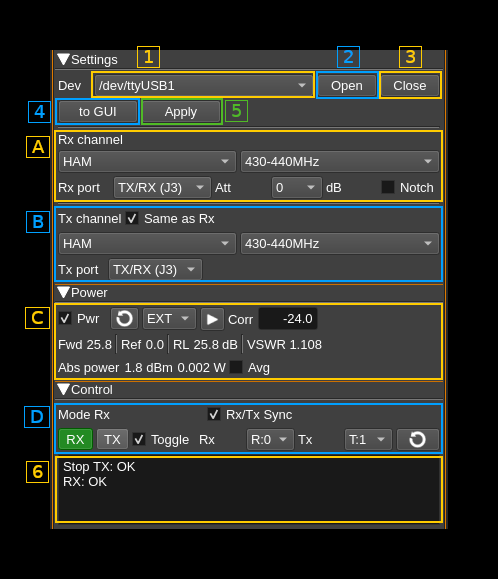Open the Tx channel HAM group dropdown

point(147,243)
